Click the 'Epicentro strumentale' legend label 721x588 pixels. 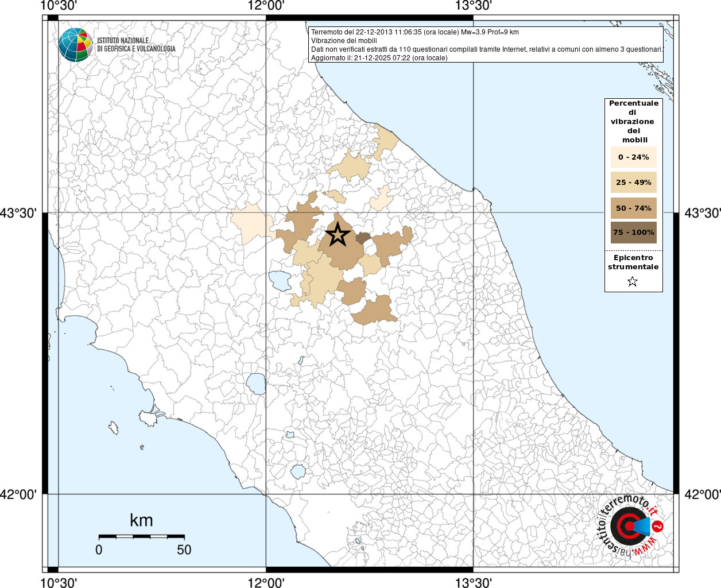tap(633, 262)
